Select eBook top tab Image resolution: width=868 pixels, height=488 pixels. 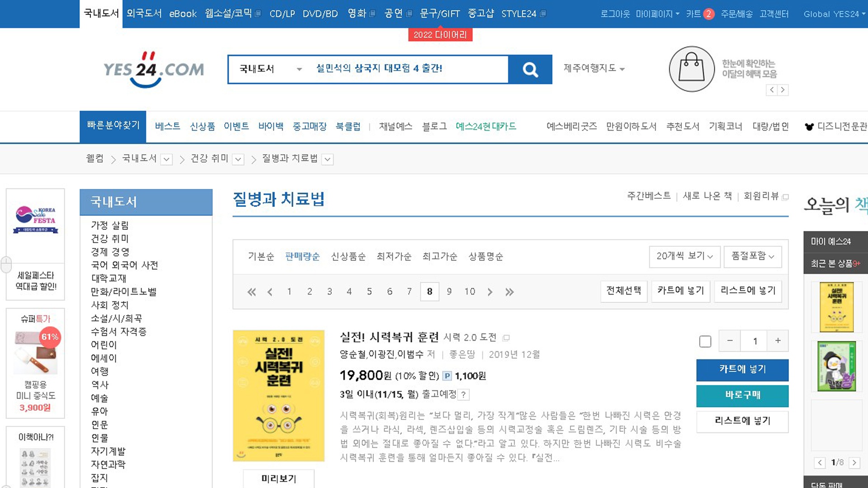point(183,14)
